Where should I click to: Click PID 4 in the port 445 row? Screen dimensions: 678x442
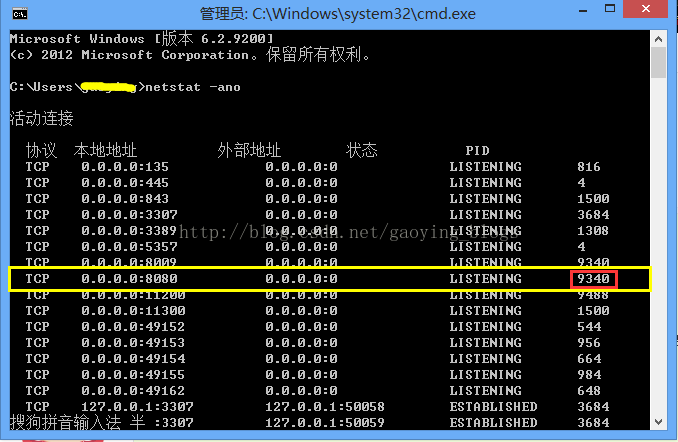click(581, 183)
